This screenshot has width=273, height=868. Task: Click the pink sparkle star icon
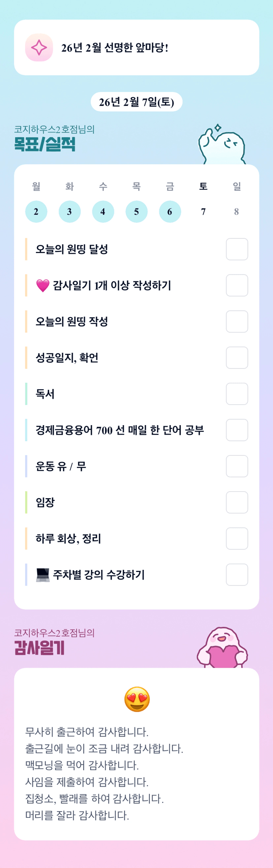click(39, 48)
